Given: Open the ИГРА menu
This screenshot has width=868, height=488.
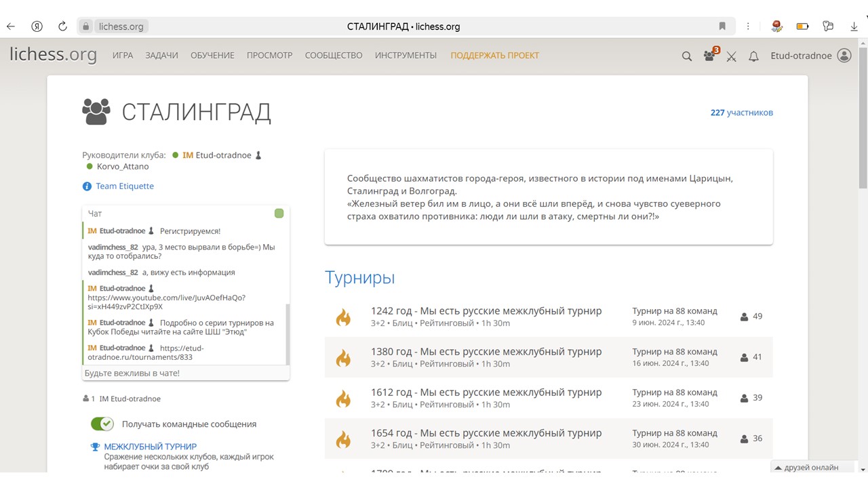Looking at the screenshot, I should [x=123, y=56].
